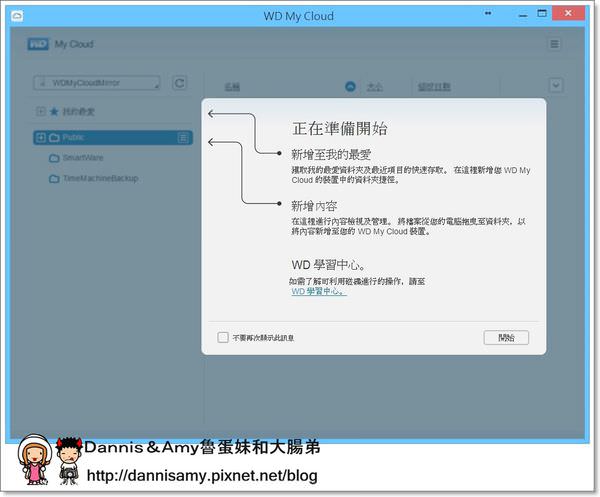The image size is (600, 497).
Task: Select the TimeMachineBackup folder
Action: pyautogui.click(x=100, y=178)
